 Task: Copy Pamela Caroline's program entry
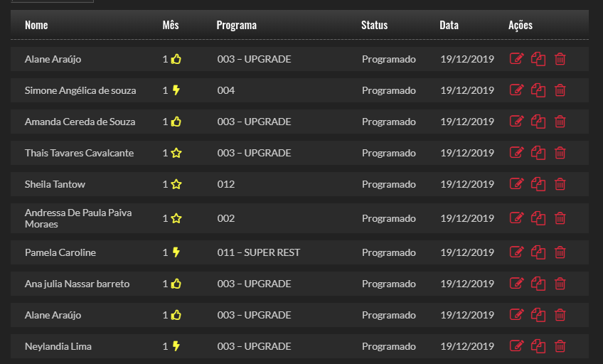[x=538, y=252]
